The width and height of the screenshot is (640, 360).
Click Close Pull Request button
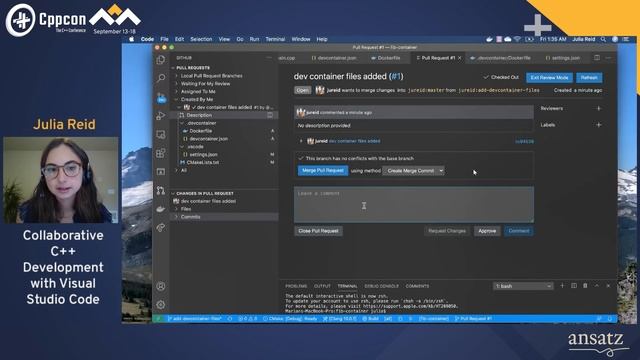[x=318, y=231]
